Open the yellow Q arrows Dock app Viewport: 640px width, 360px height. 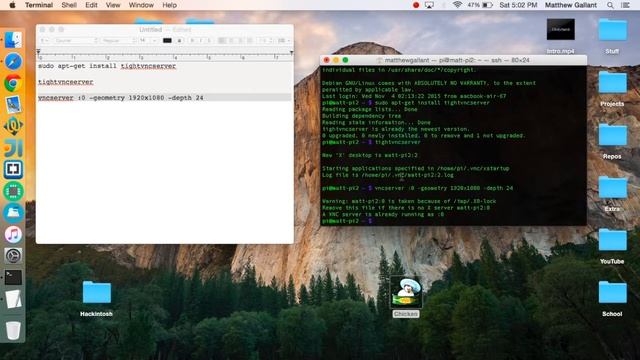pos(13,126)
